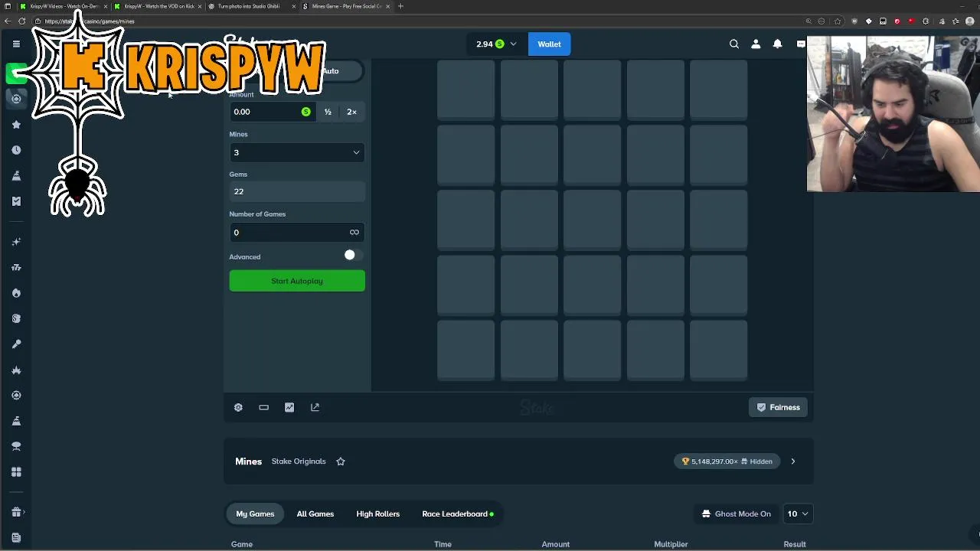Image resolution: width=980 pixels, height=551 pixels.
Task: Click the four-squares grid icon in sidebar
Action: tap(16, 472)
